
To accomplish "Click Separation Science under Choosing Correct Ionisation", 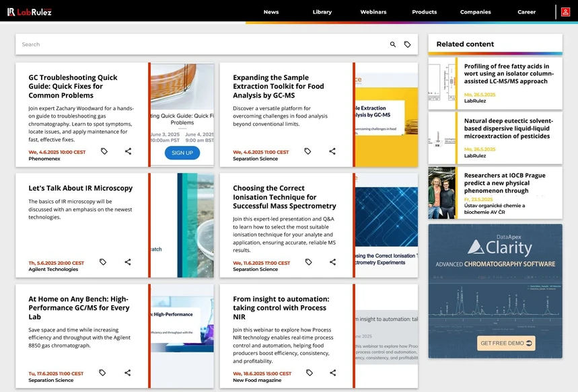I will [x=255, y=270].
